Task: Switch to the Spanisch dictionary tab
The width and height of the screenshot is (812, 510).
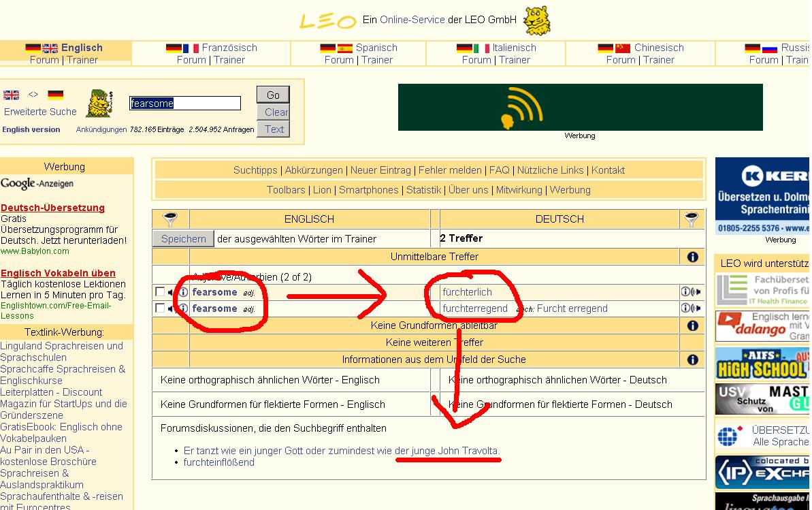Action: pyautogui.click(x=376, y=48)
